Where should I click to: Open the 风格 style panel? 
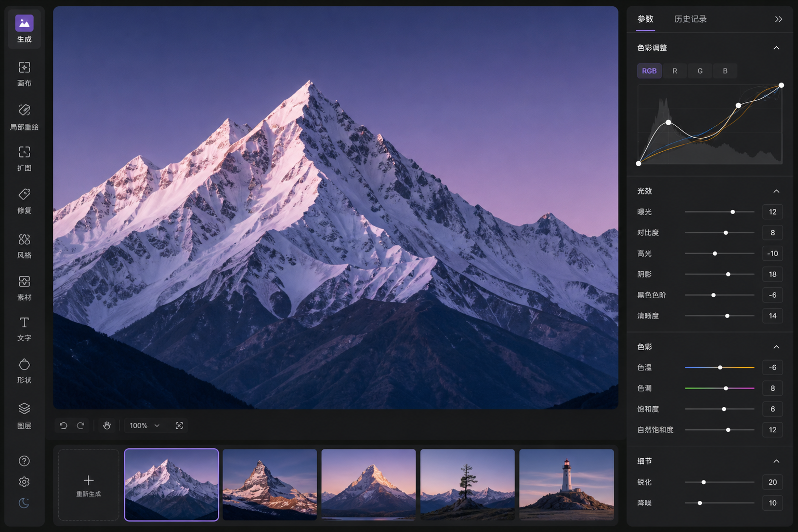24,246
